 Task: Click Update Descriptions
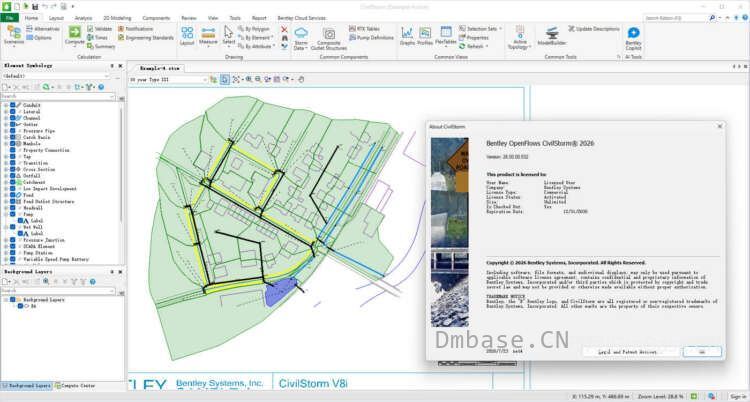594,29
